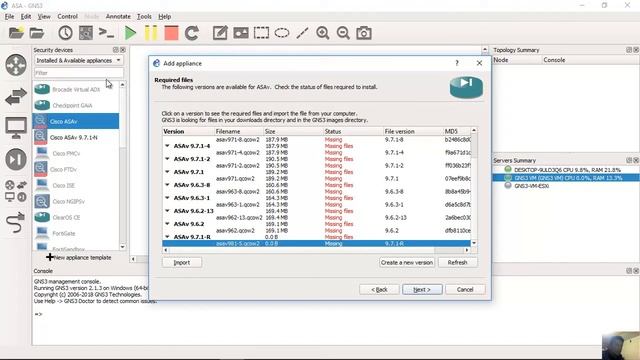This screenshot has width=640, height=360.
Task: Reload all nodes icon
Action: tap(192, 33)
